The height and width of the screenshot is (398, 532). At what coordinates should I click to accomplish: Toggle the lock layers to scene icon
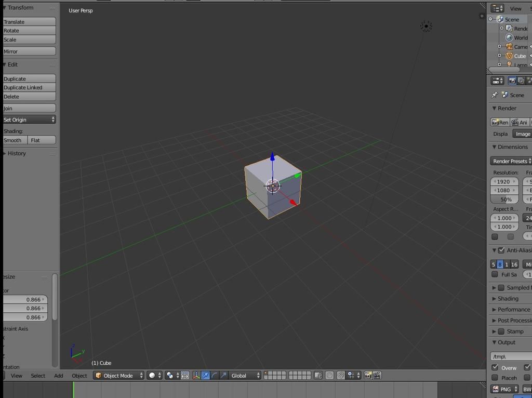click(318, 375)
